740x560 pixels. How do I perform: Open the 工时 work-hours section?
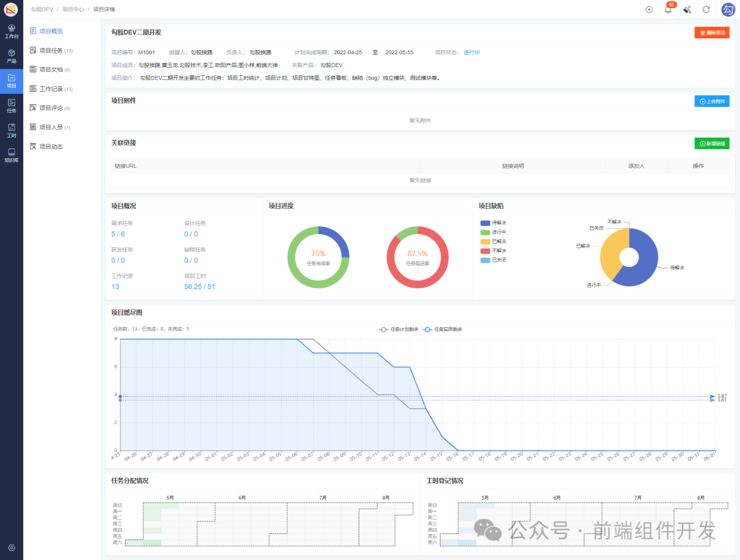[12, 131]
